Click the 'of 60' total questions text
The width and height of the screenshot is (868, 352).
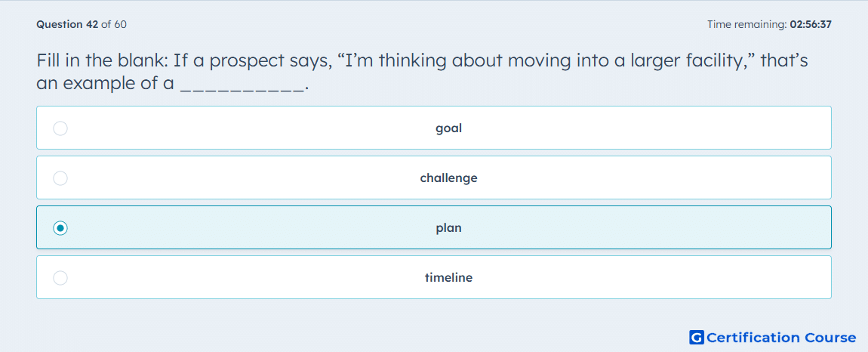[x=113, y=24]
